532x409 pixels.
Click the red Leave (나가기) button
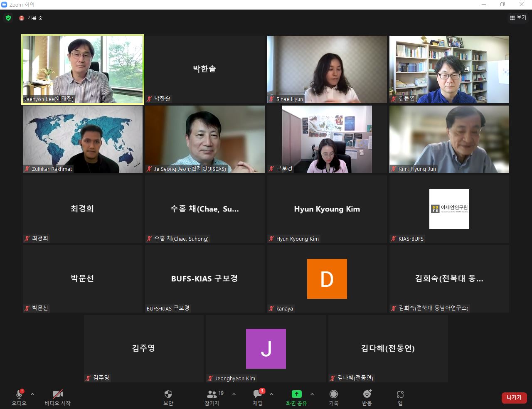tap(514, 398)
